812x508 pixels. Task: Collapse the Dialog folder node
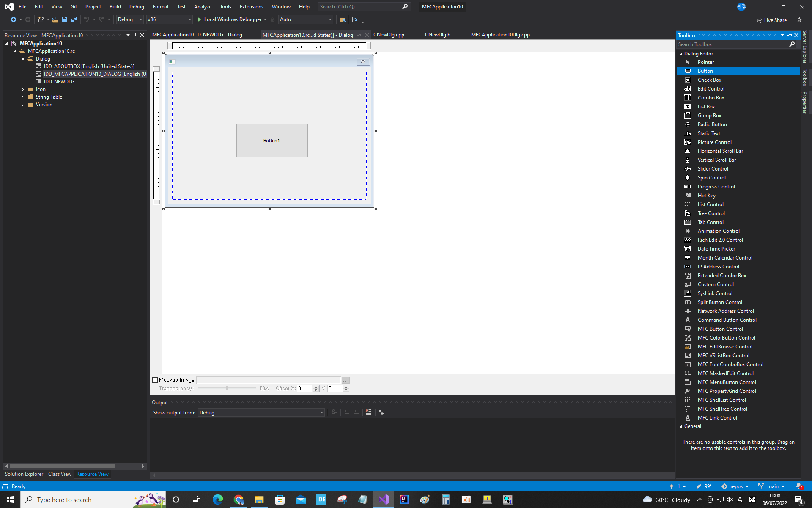22,59
